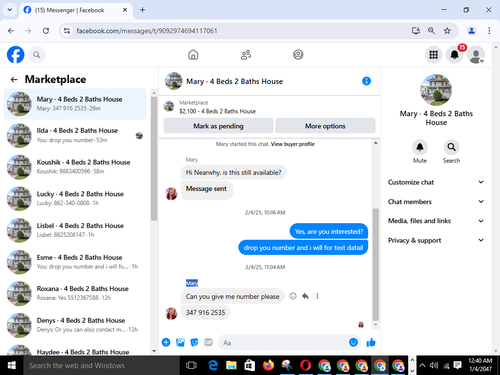Viewport: 500px width, 375px height.
Task: Click the conversation list scrollbar
Action: pyautogui.click(x=154, y=159)
